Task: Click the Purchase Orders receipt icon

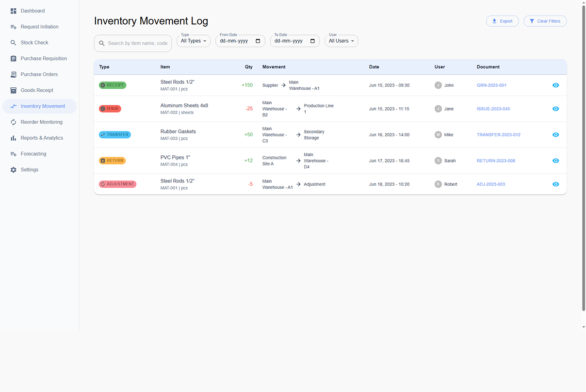Action: (x=14, y=74)
